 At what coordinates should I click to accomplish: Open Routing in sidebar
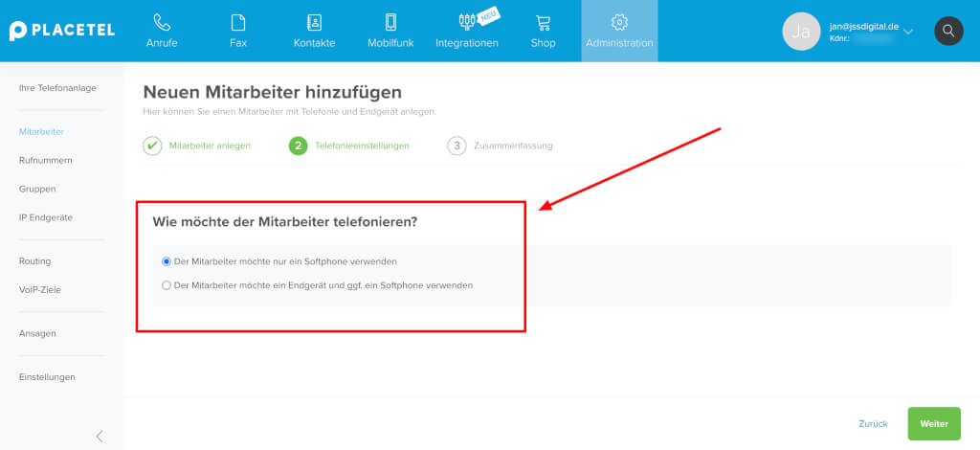(x=35, y=261)
